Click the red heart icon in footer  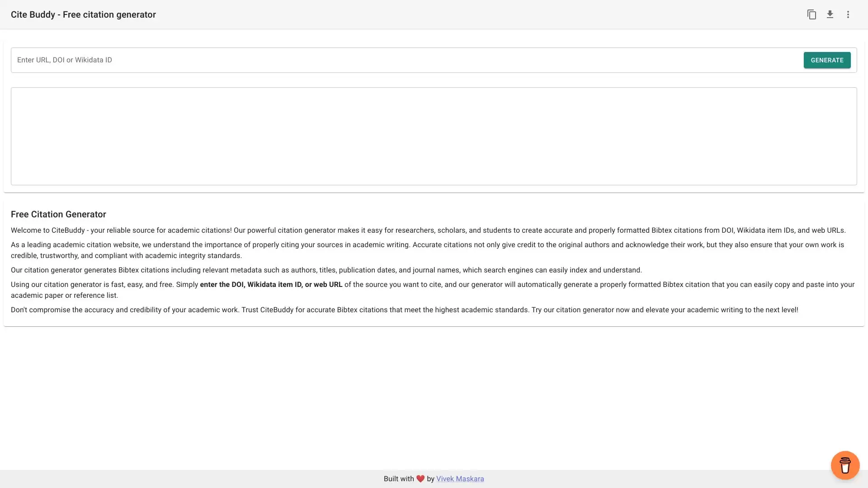[x=420, y=479]
